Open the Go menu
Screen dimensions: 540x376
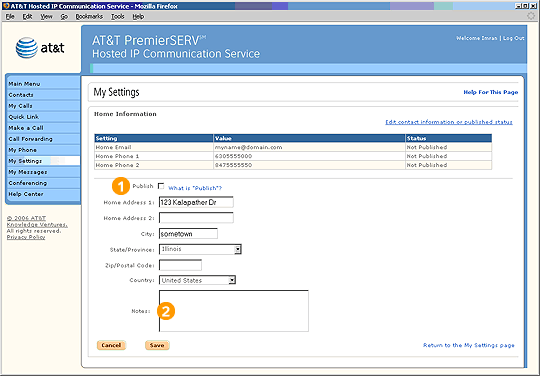point(64,17)
